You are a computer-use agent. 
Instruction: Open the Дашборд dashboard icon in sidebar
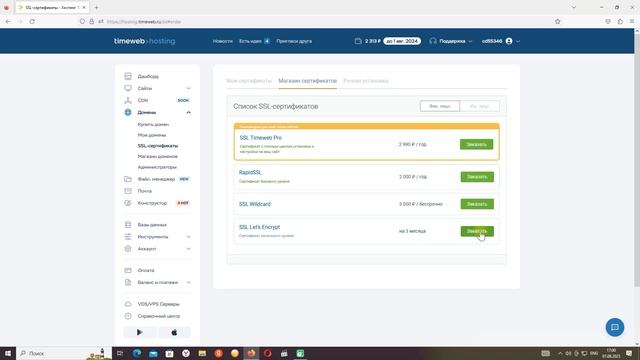point(128,76)
